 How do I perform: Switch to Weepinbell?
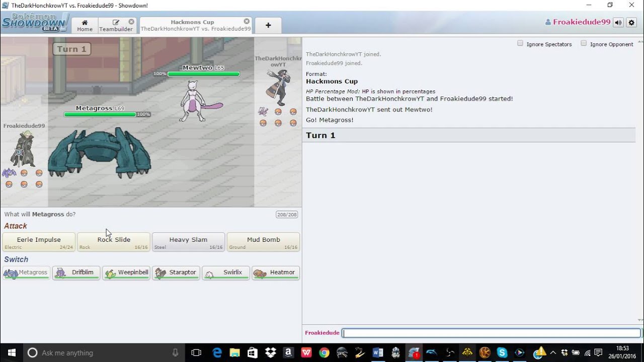pyautogui.click(x=126, y=273)
